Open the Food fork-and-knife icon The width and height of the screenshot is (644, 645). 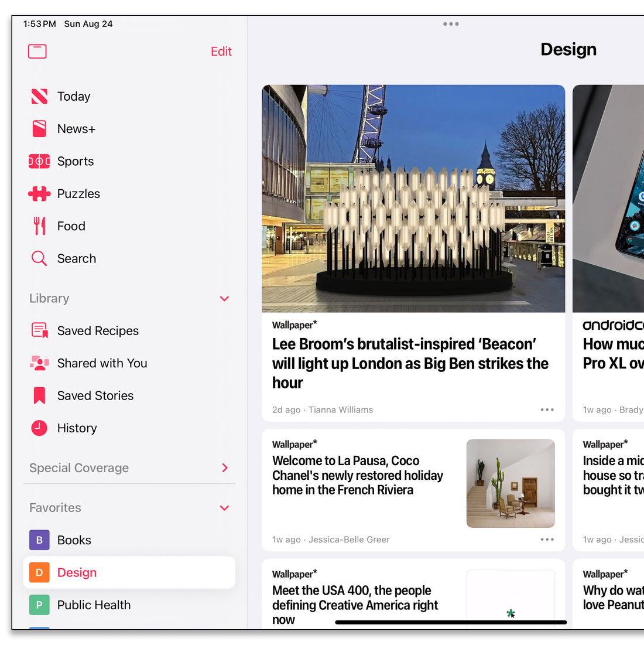pos(39,226)
